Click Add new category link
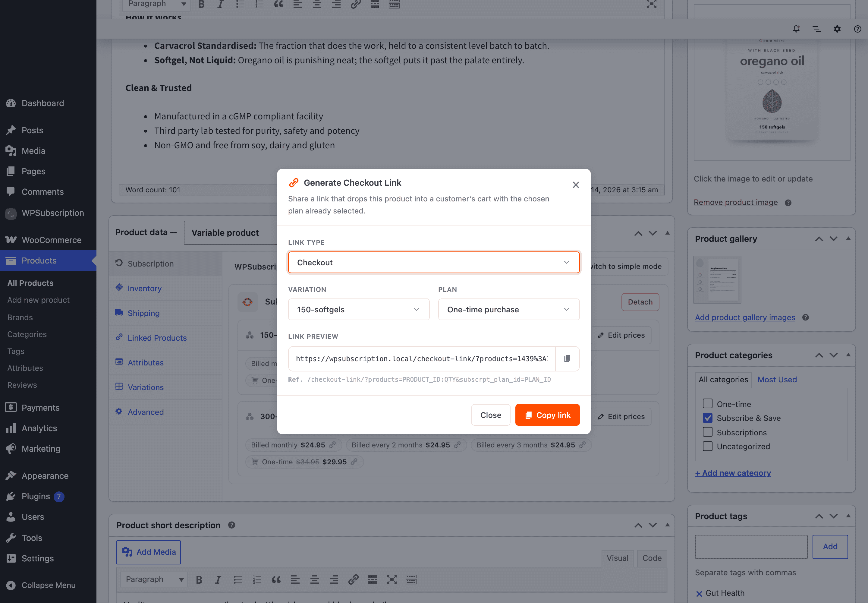The image size is (868, 603). 733,473
